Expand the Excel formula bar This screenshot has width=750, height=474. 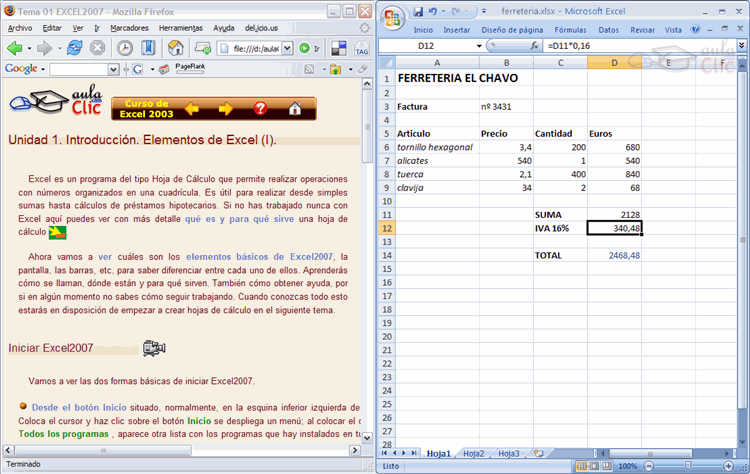coord(740,46)
